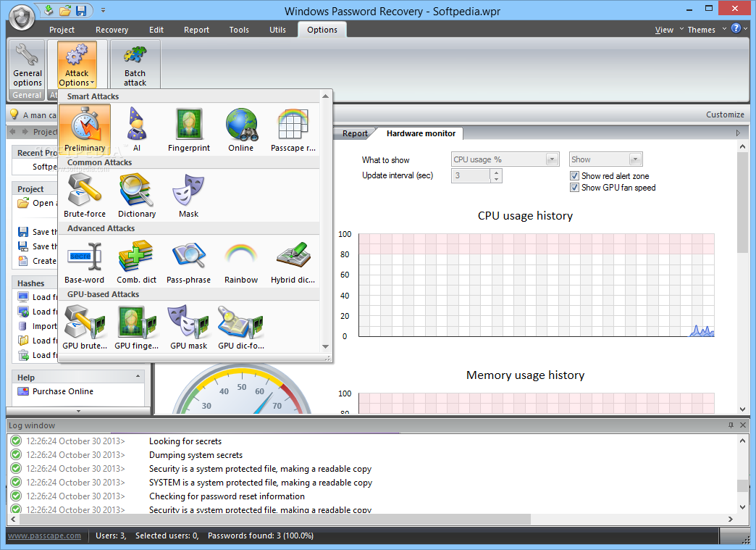Screen dimensions: 756x550
Task: Expand sidebar with bottom arrow
Action: click(79, 411)
